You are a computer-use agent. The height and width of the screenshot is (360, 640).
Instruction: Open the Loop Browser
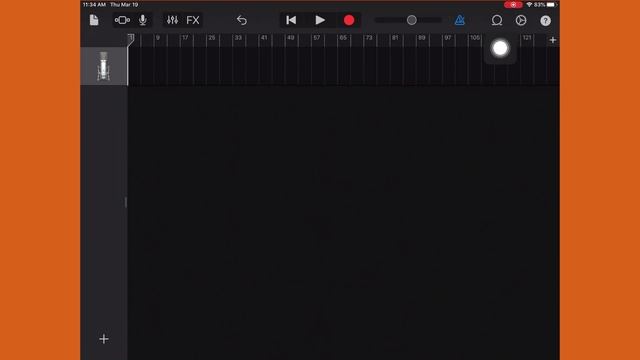click(x=497, y=20)
